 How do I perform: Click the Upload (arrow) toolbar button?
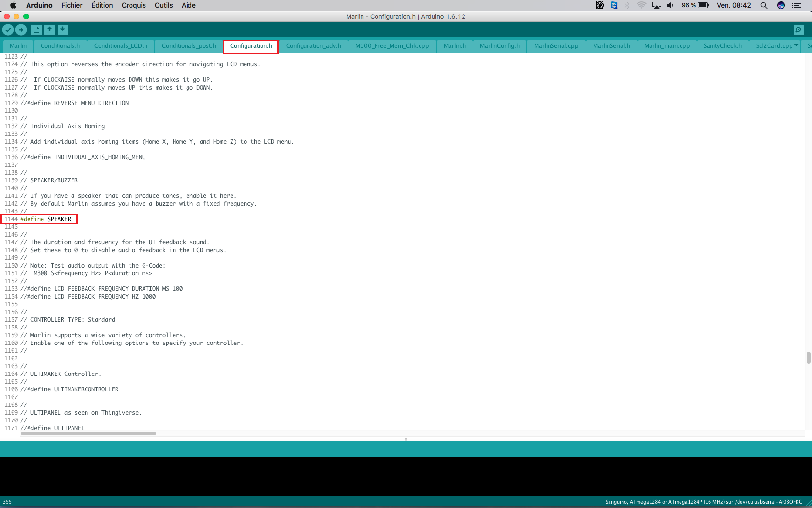(x=21, y=30)
